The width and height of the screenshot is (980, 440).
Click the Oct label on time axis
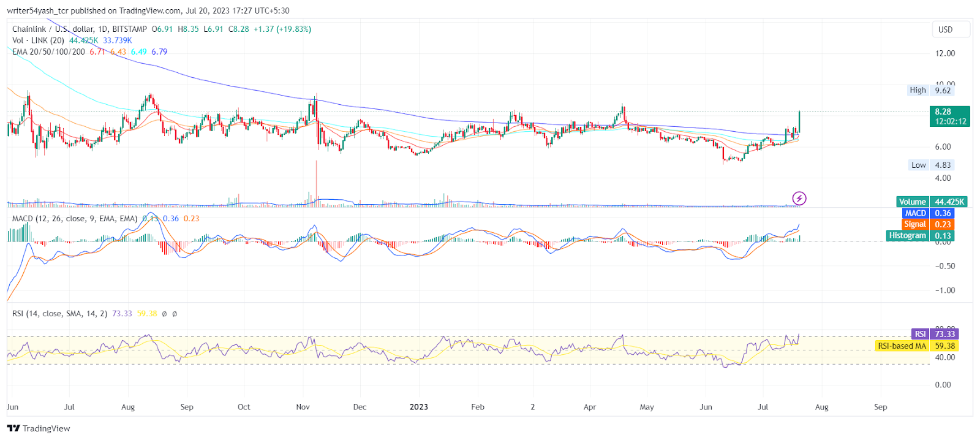coord(244,407)
